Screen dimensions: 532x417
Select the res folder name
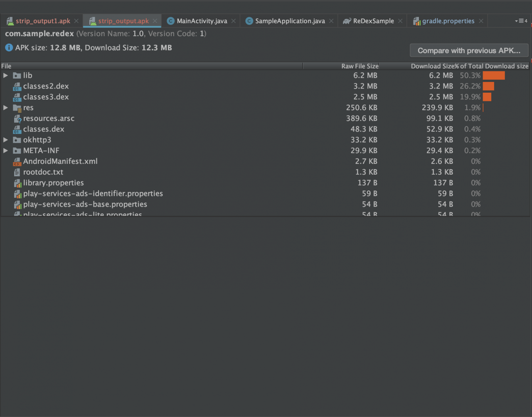click(28, 108)
